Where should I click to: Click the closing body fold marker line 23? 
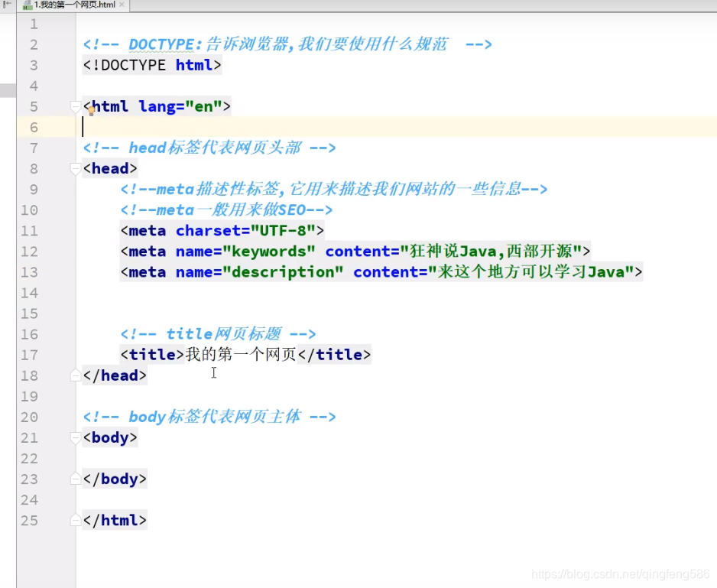coord(75,479)
